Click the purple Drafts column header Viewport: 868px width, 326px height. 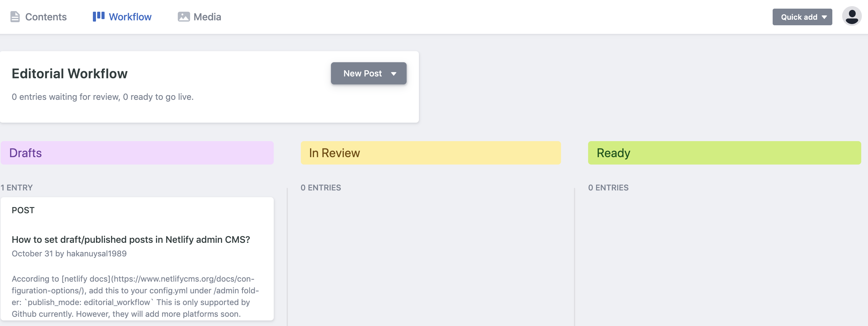pyautogui.click(x=137, y=153)
